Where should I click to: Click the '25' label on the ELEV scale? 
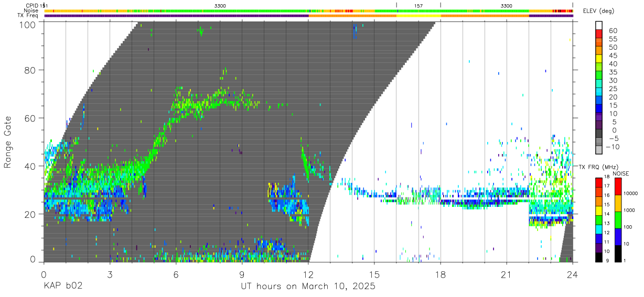pyautogui.click(x=612, y=89)
